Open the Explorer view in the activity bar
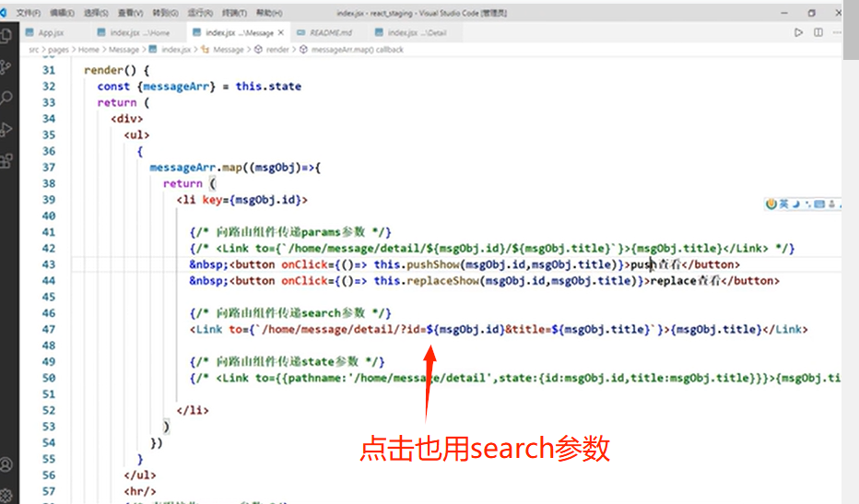859x504 pixels. pos(6,36)
